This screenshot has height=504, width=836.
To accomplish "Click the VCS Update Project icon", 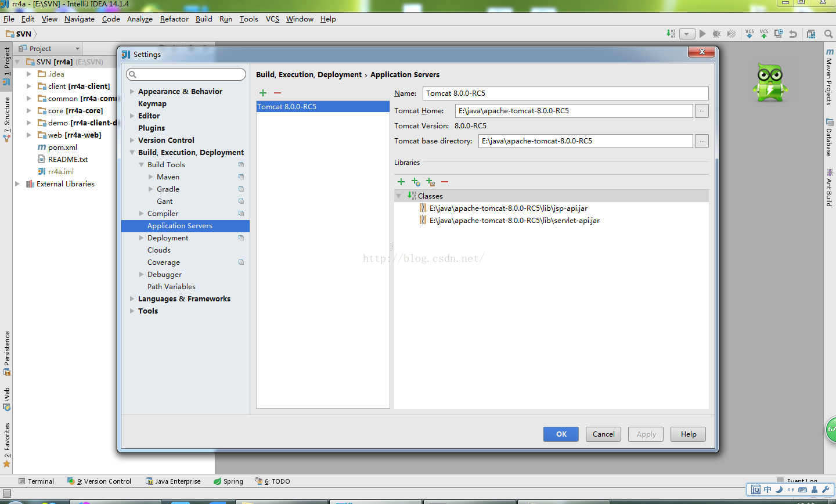I will [749, 34].
